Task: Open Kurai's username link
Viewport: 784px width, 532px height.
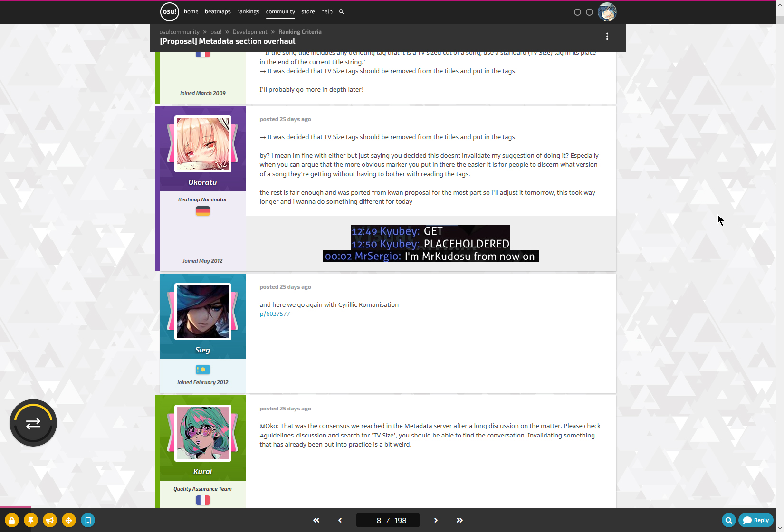Action: click(202, 472)
